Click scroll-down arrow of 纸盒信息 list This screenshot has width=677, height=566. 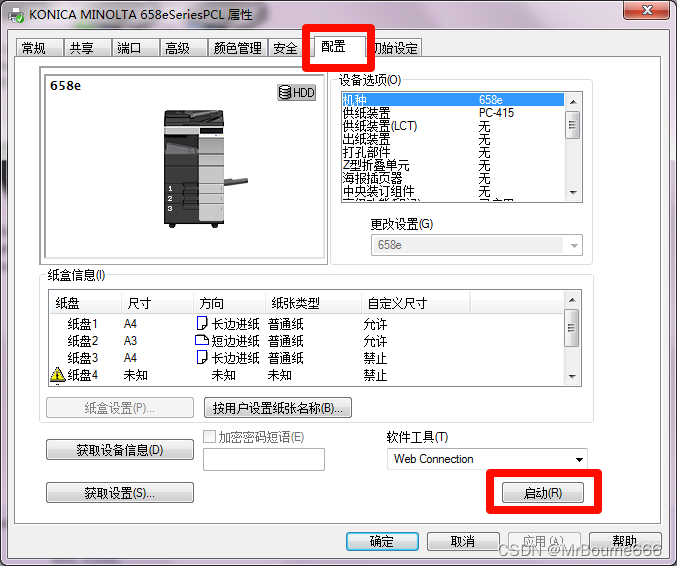tap(572, 376)
